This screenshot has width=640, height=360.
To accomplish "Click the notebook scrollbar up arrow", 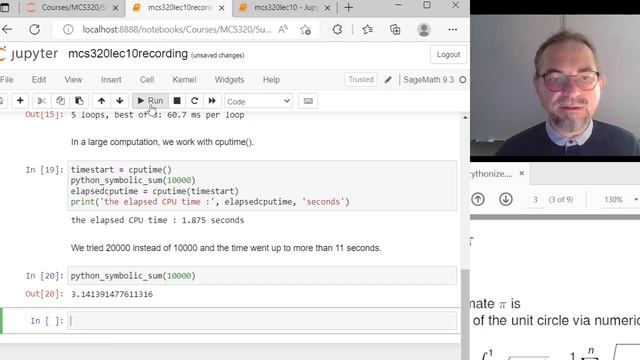I will 465,118.
